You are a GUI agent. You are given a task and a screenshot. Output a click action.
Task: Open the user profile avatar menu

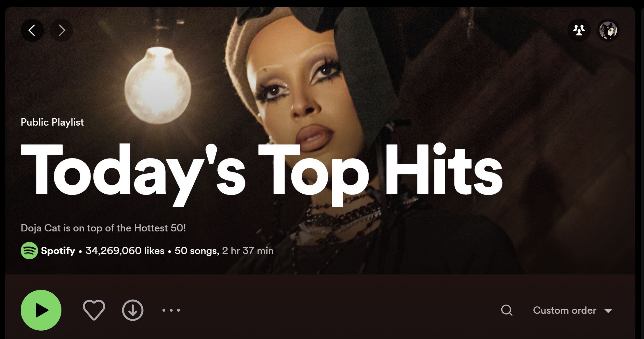tap(608, 30)
